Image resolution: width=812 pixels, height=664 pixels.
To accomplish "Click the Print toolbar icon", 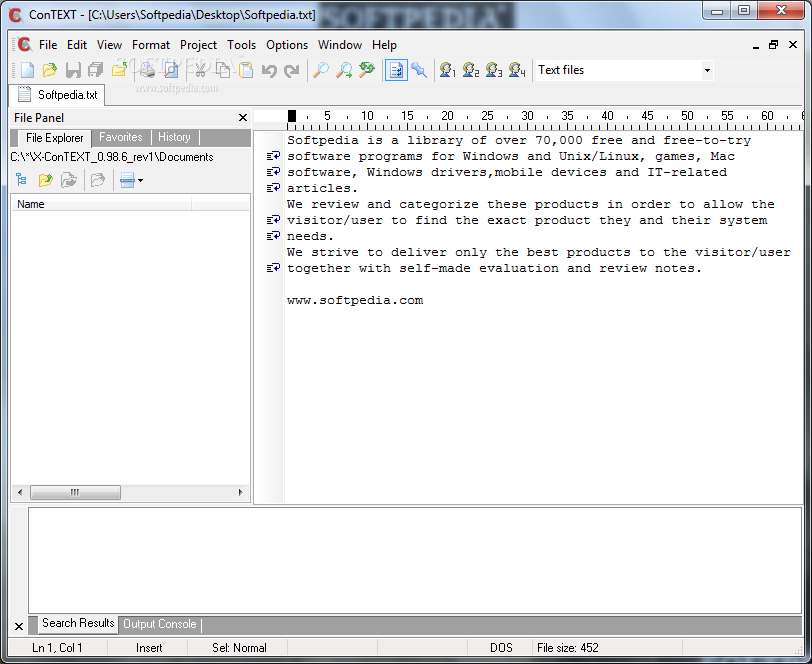I will click(x=148, y=70).
